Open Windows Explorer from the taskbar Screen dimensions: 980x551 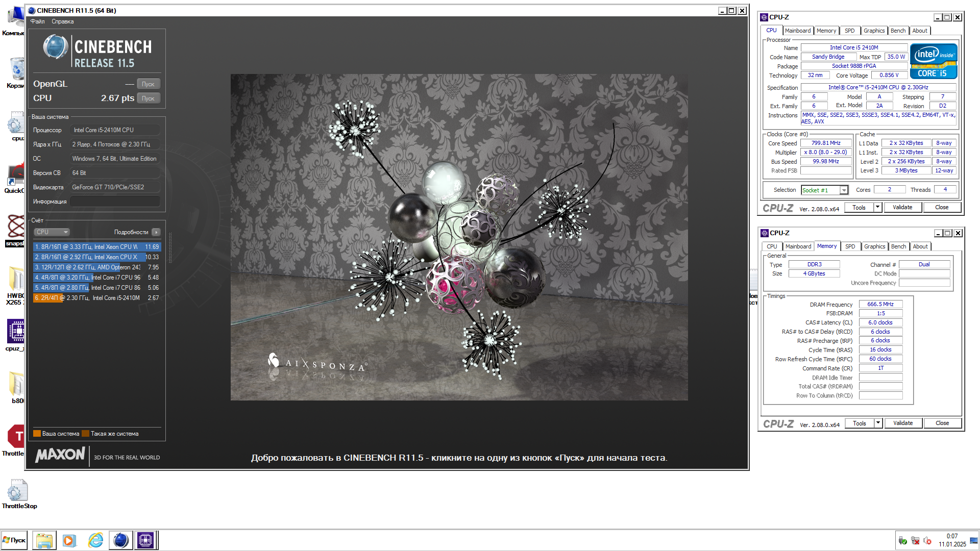pyautogui.click(x=44, y=540)
